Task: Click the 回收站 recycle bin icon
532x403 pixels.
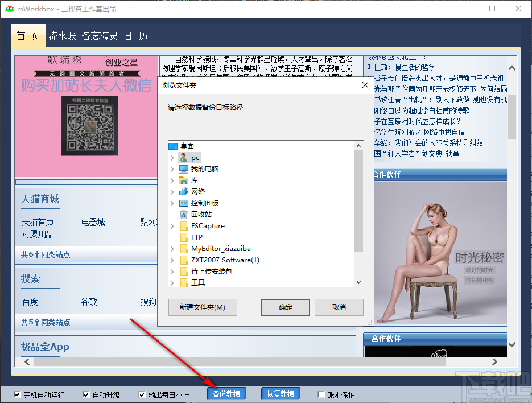Action: click(184, 214)
